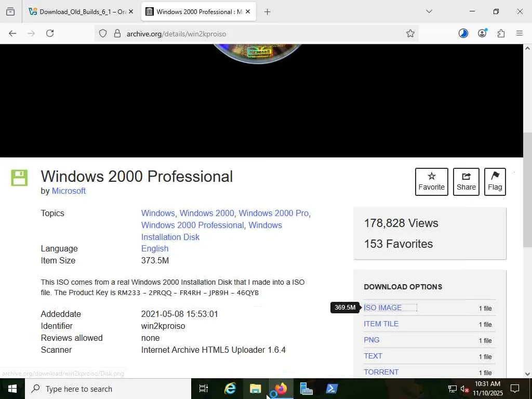The height and width of the screenshot is (399, 532).
Task: Click the Item Size value 373.5M
Action: point(155,261)
